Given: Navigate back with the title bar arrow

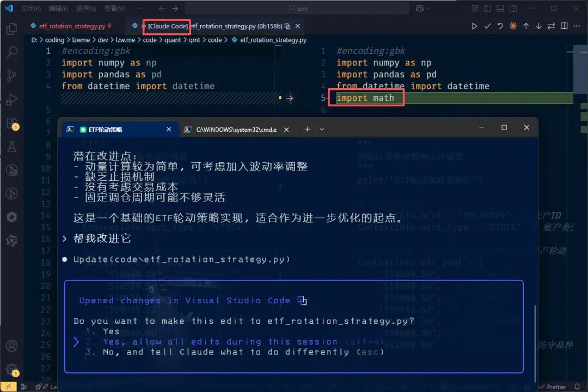Looking at the screenshot, I should pos(162,8).
